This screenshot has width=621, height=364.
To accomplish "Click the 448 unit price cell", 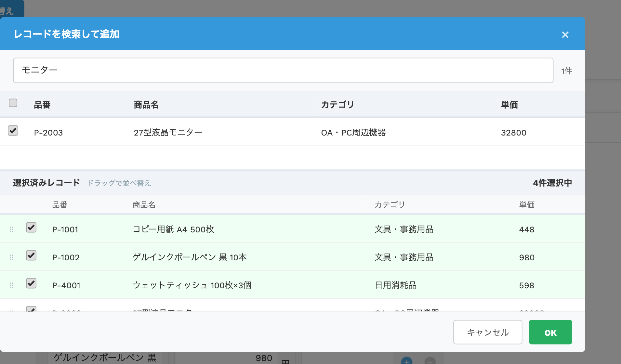I will click(x=527, y=229).
